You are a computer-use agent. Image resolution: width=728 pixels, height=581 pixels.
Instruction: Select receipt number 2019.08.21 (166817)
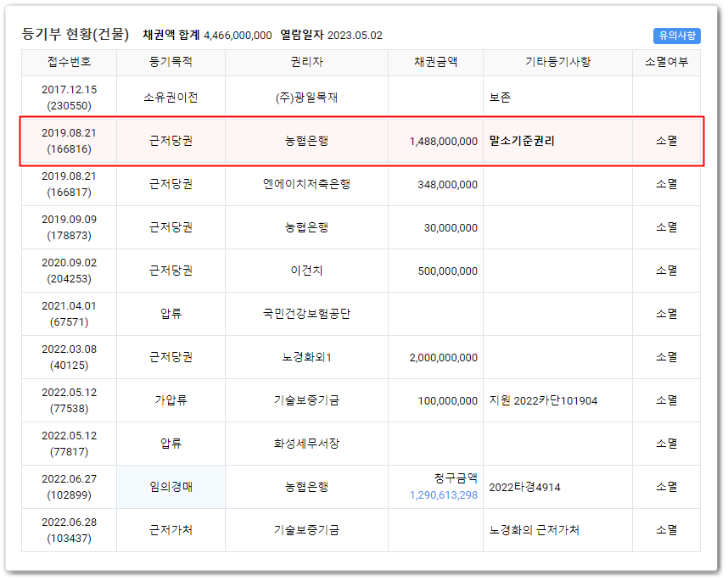tap(70, 184)
